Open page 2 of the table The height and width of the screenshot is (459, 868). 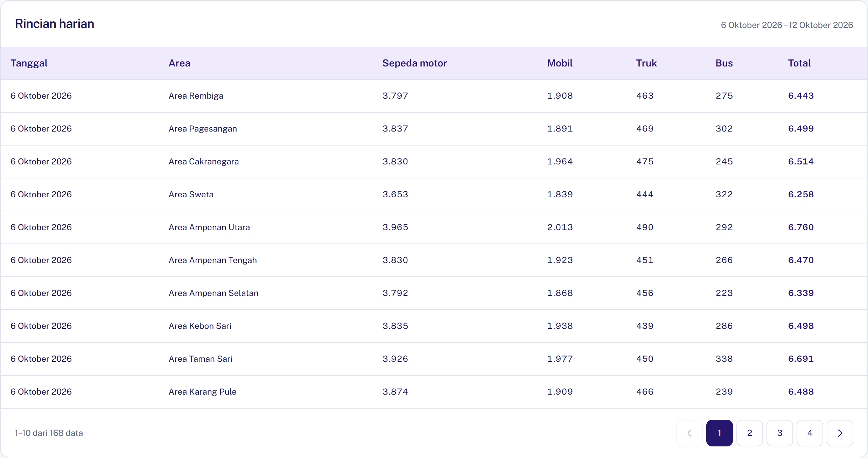[750, 433]
